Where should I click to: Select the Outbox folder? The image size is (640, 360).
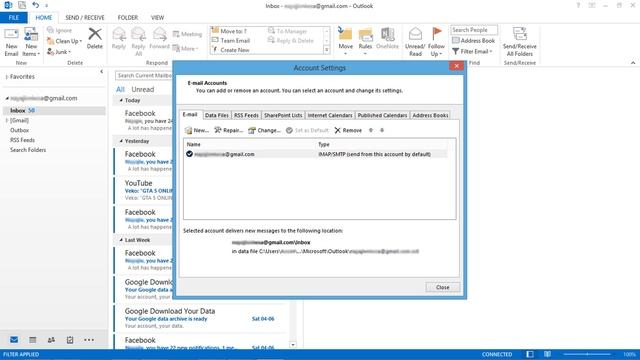(x=20, y=130)
